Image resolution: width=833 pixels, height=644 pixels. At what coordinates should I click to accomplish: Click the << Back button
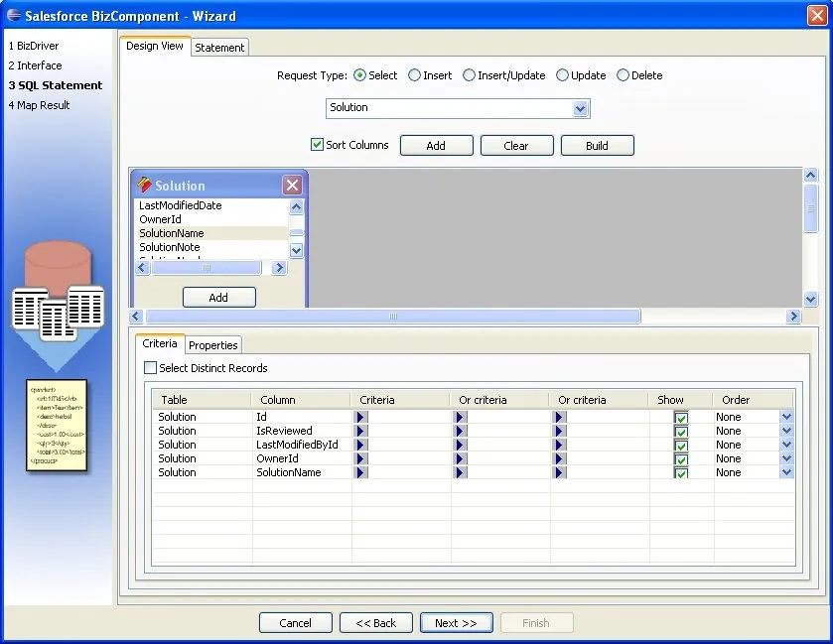pyautogui.click(x=376, y=623)
